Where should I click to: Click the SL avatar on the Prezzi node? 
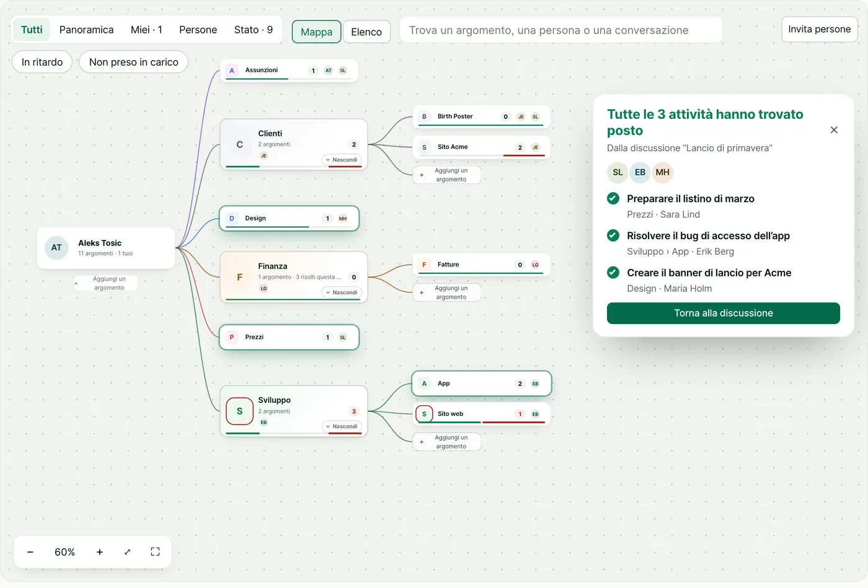343,338
